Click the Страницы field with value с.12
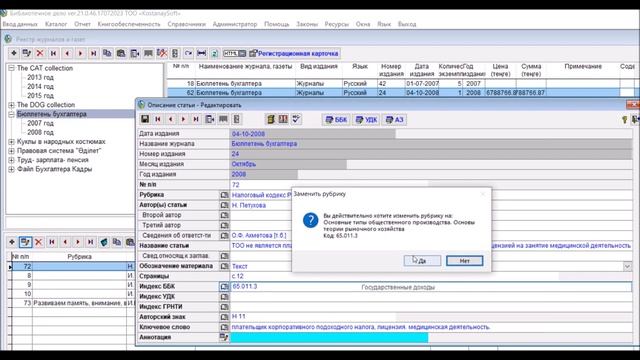Viewport: 640px width, 360px height. tap(394, 276)
